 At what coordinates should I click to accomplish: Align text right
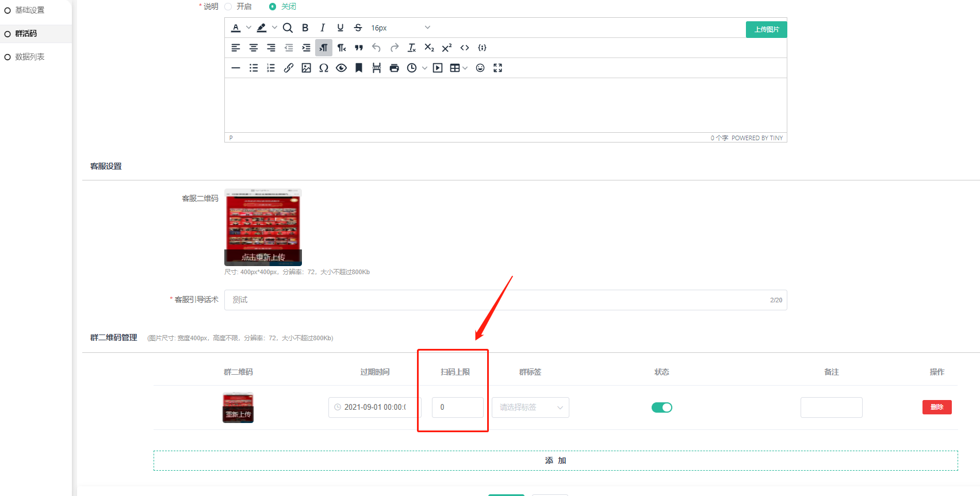[271, 48]
